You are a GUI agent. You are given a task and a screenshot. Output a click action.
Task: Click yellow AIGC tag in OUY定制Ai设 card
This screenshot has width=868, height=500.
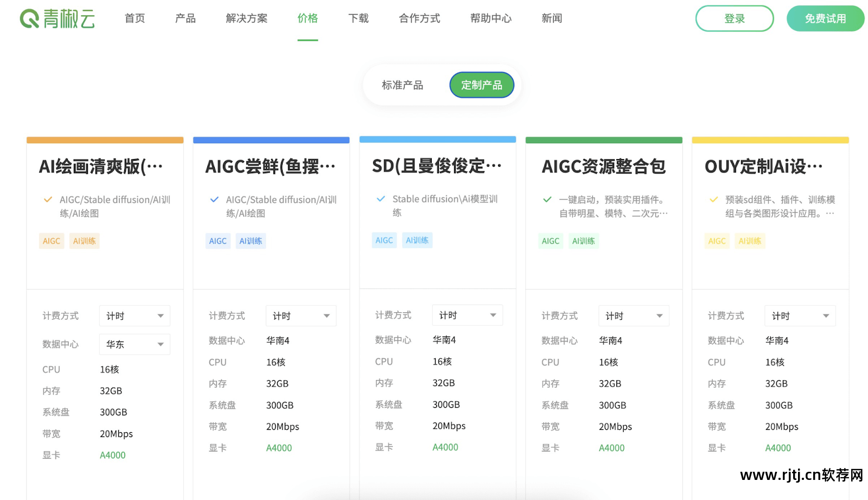717,241
